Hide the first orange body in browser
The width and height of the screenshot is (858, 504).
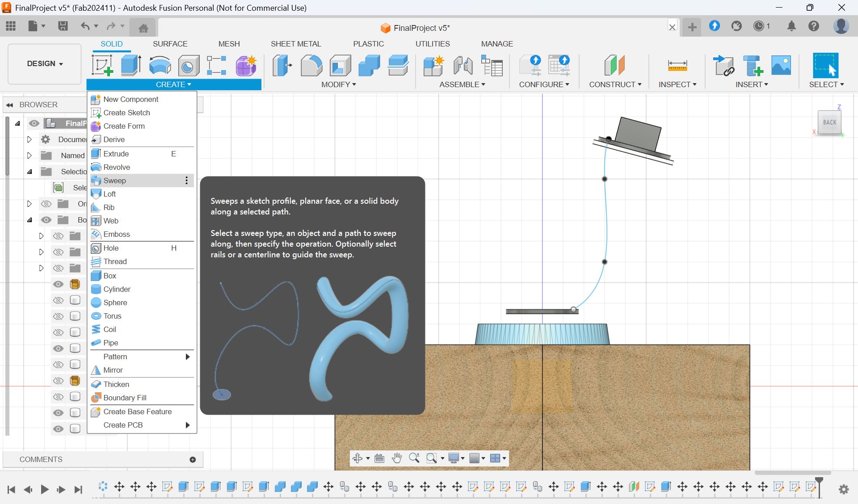click(59, 284)
